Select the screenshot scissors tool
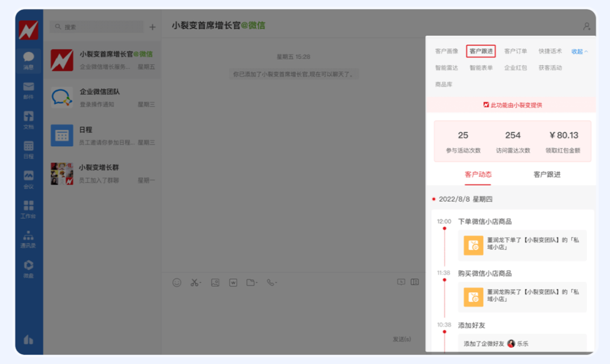Image resolution: width=610 pixels, height=364 pixels. tap(194, 283)
